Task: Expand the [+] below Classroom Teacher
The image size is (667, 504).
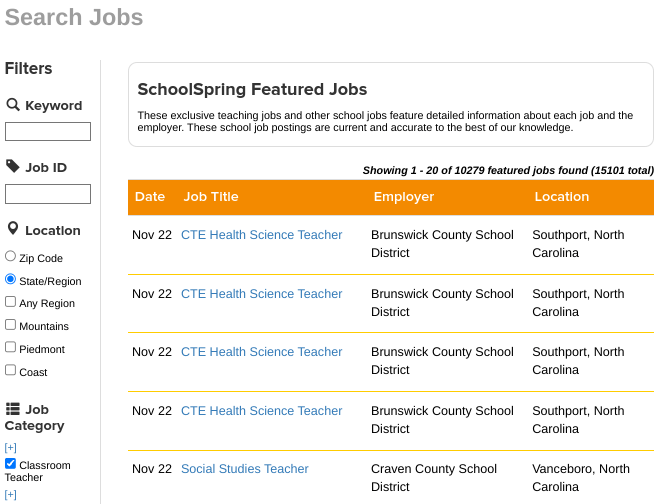Action: pos(11,494)
